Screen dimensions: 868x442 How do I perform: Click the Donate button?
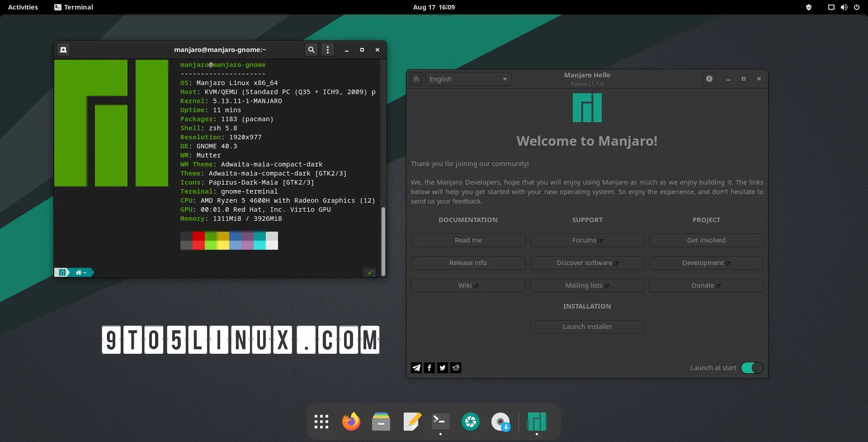coord(706,285)
